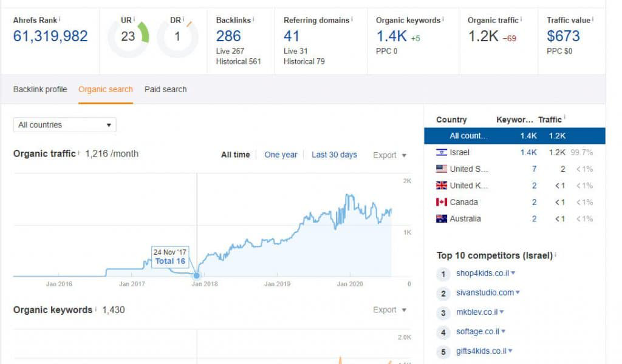This screenshot has height=364, width=622.
Task: Click the Canada flag icon
Action: [x=441, y=202]
